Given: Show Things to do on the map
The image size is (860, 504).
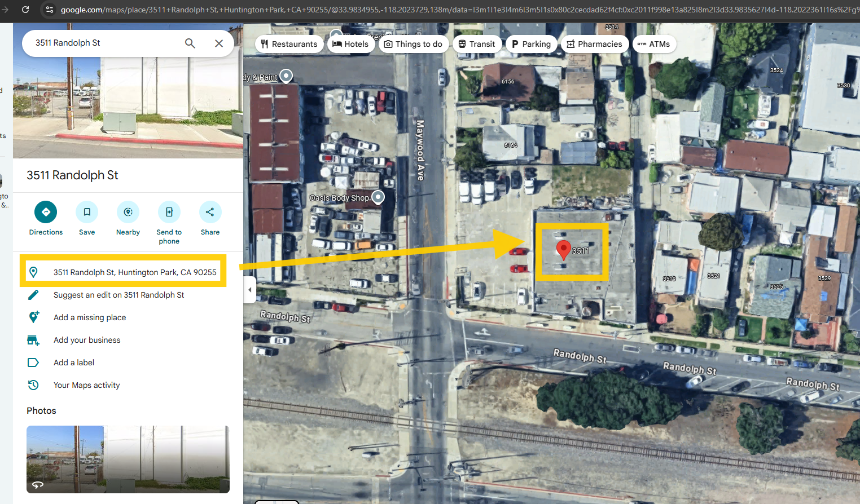Looking at the screenshot, I should (413, 44).
